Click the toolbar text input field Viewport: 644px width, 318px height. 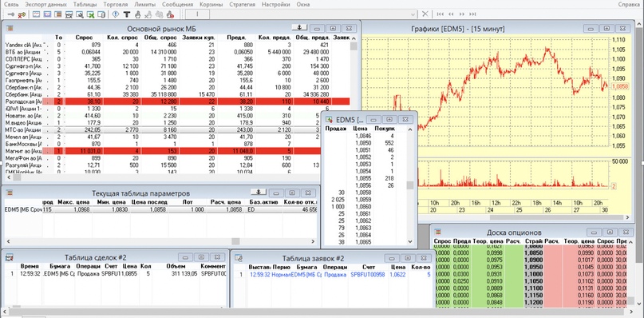click(198, 14)
